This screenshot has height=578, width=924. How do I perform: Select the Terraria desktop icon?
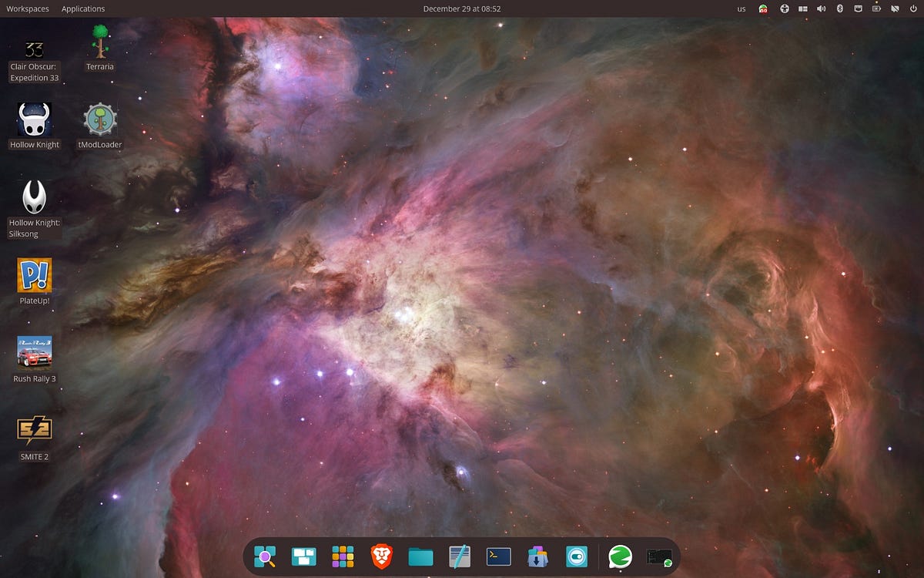(x=100, y=48)
